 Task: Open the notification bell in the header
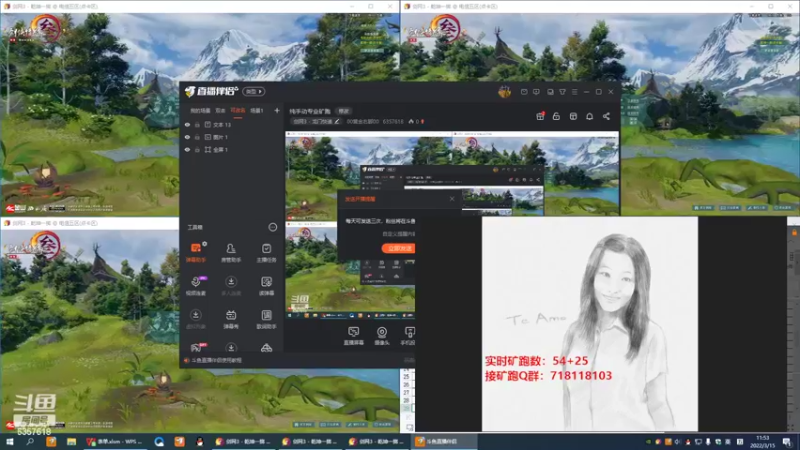click(x=589, y=116)
